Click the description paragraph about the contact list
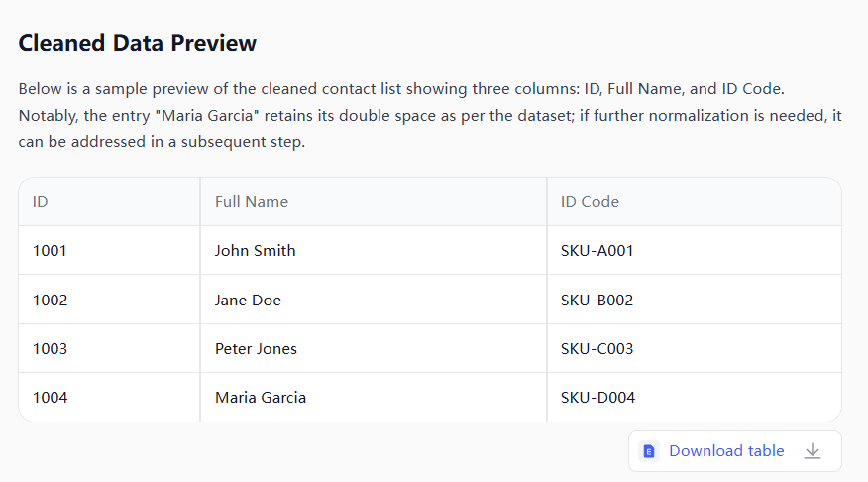Screen dimensions: 868x482 pos(430,116)
